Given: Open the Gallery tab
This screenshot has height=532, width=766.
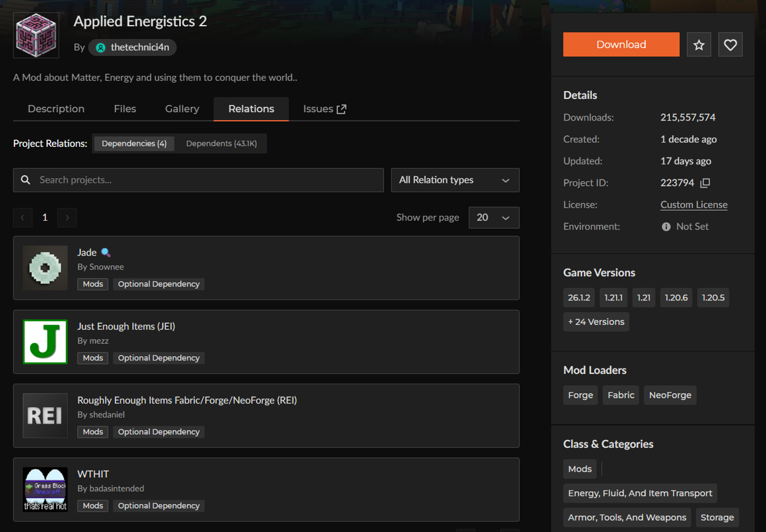Looking at the screenshot, I should 182,109.
